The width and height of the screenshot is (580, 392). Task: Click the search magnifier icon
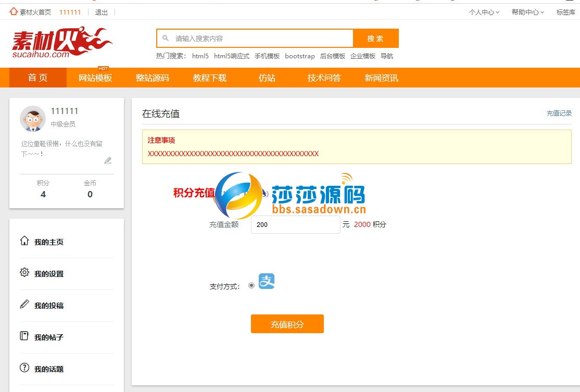point(166,38)
